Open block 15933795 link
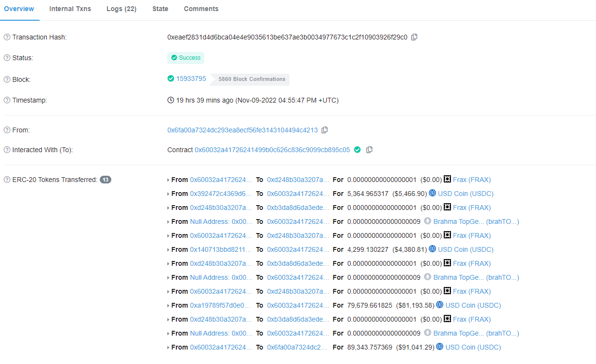The image size is (596, 364). pos(192,78)
